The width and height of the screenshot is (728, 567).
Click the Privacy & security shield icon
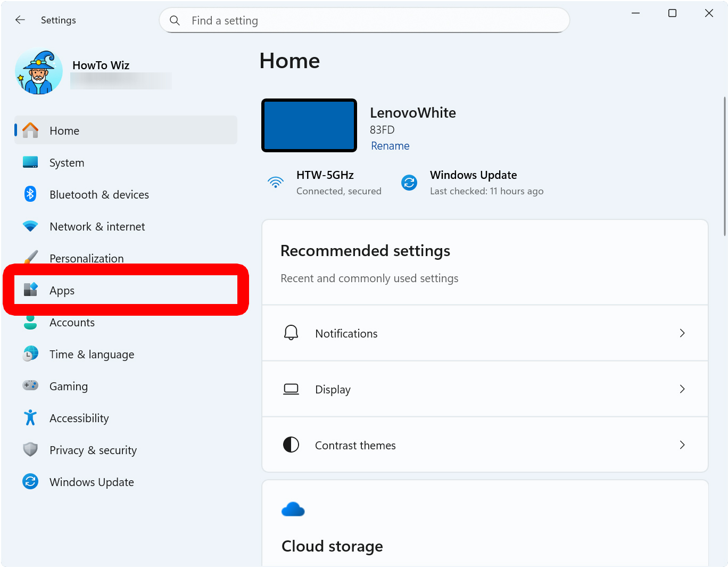coord(30,450)
